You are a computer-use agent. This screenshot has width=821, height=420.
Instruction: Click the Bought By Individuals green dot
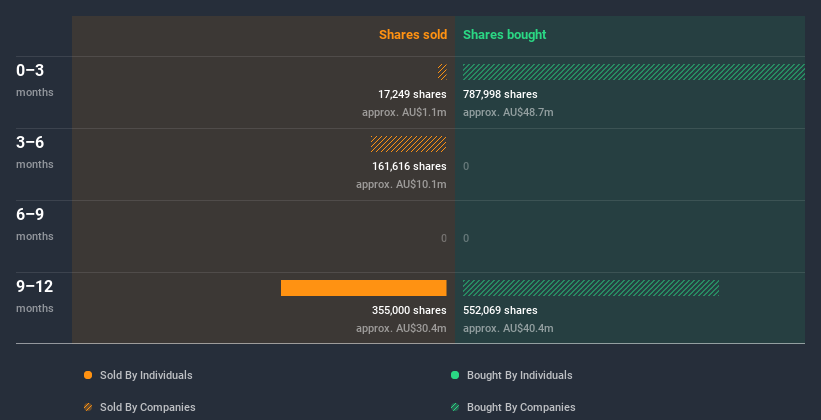455,375
